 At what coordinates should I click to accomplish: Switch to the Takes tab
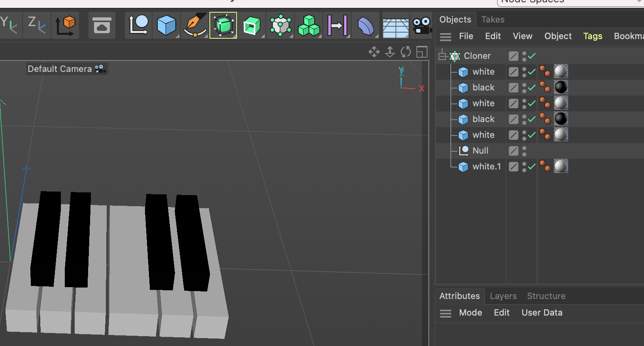pyautogui.click(x=493, y=19)
